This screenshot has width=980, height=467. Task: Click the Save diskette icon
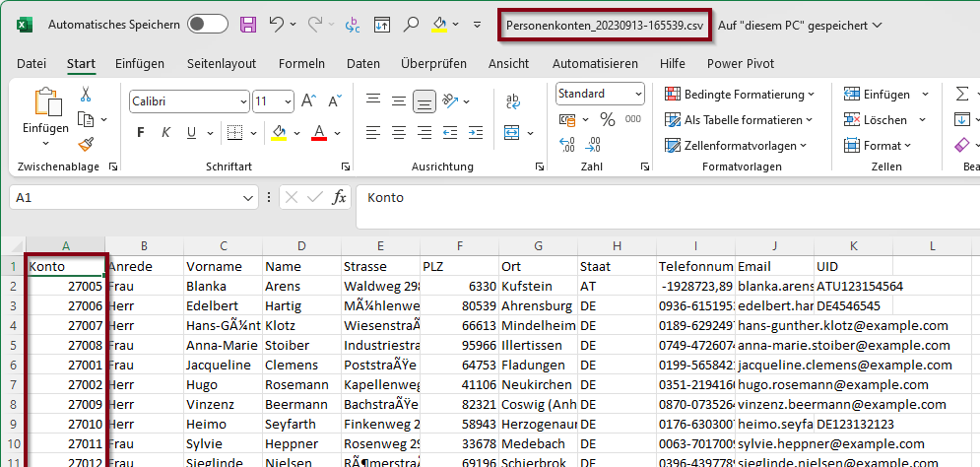[248, 25]
